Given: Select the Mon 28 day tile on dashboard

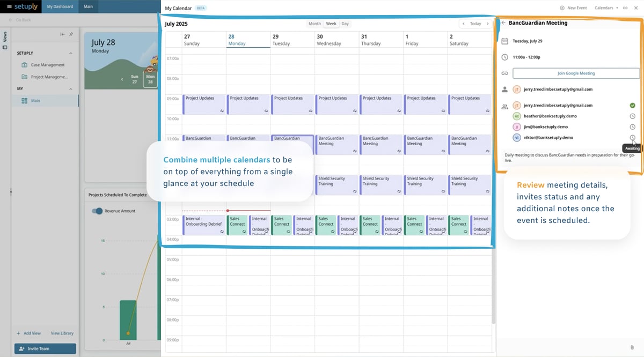Looking at the screenshot, I should pyautogui.click(x=150, y=79).
